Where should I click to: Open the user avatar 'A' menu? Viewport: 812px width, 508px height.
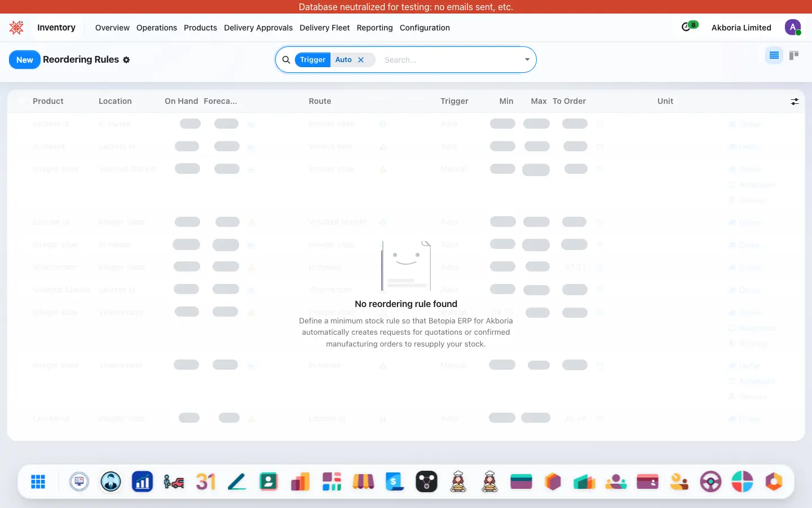[x=793, y=27]
